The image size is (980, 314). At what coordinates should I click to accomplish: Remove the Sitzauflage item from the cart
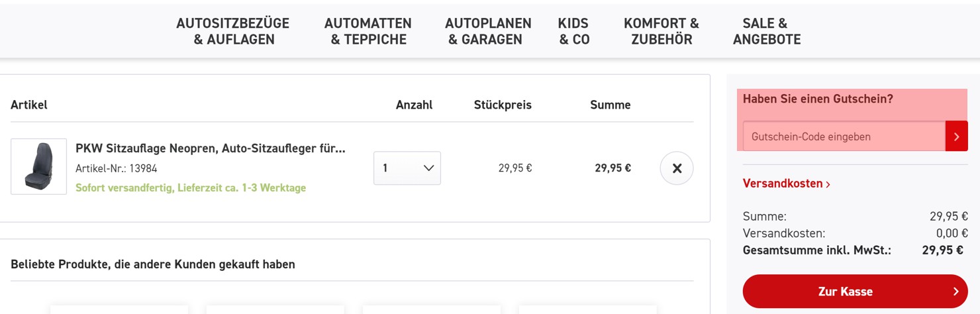click(x=676, y=168)
